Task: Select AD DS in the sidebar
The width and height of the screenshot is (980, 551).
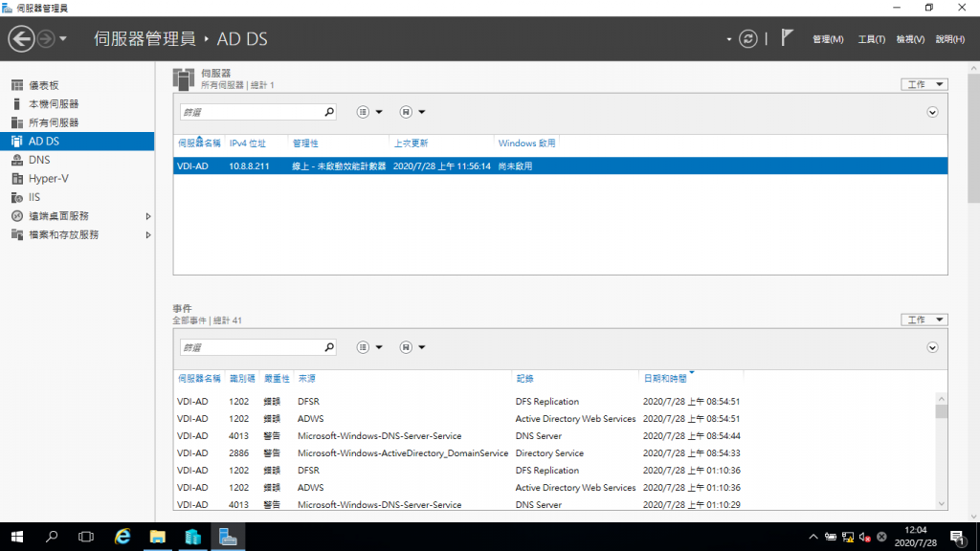Action: [77, 142]
